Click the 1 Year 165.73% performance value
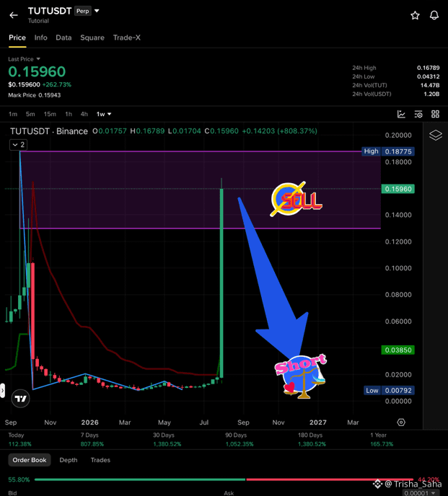 coord(382,444)
